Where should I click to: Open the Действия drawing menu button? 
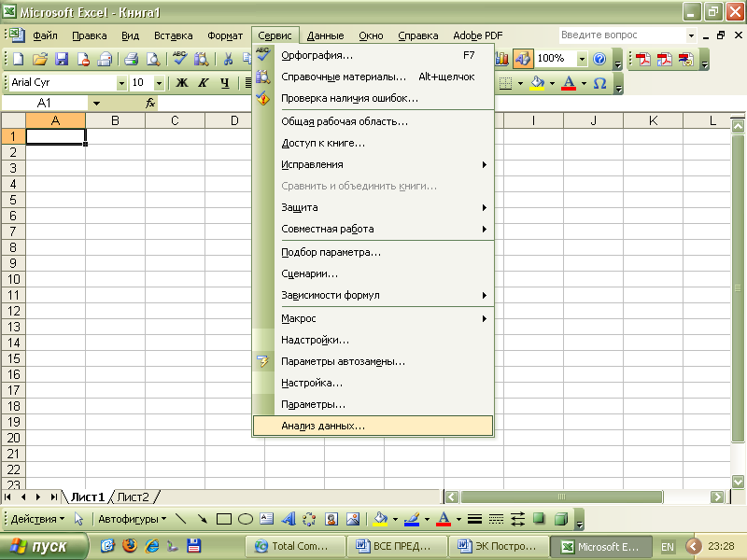pos(37,519)
